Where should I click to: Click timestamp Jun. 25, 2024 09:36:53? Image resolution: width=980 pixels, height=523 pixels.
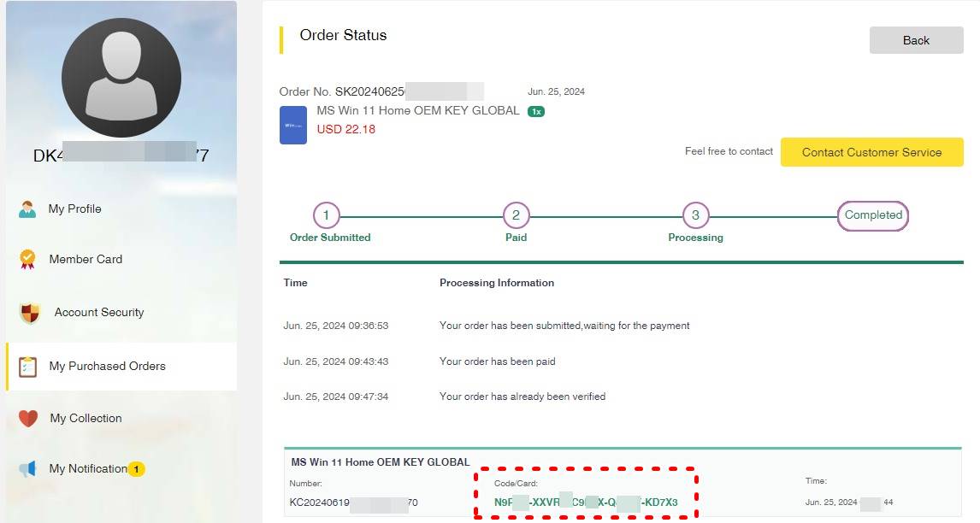335,326
